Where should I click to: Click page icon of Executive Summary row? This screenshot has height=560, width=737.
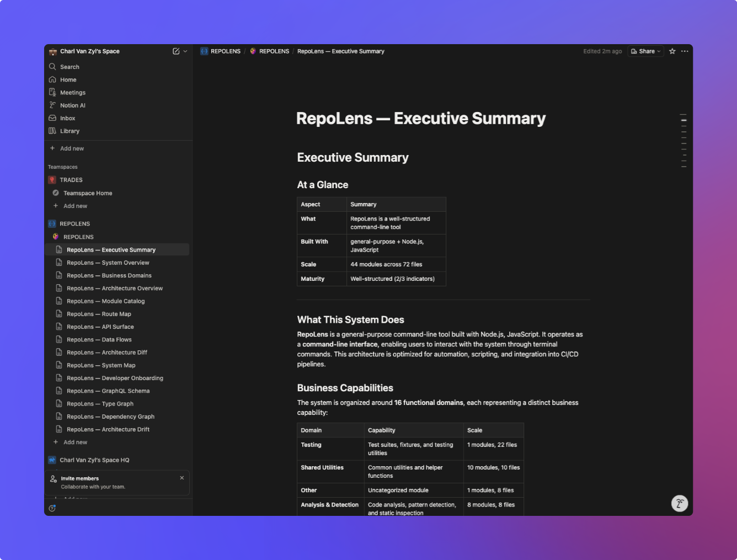tap(59, 250)
